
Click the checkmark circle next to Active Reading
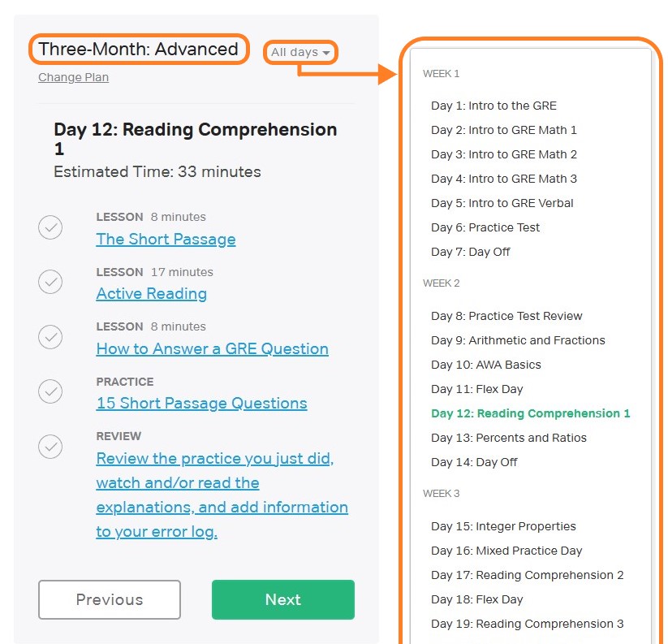point(50,282)
